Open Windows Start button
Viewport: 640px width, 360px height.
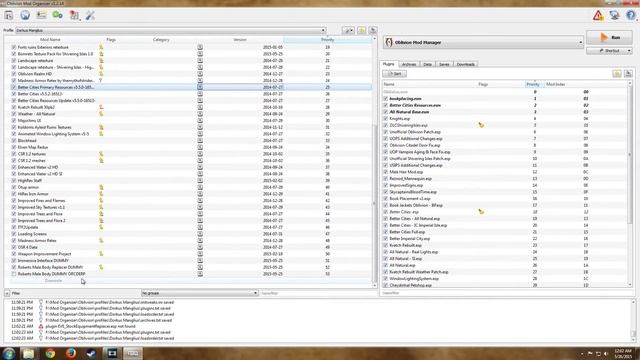click(9, 353)
